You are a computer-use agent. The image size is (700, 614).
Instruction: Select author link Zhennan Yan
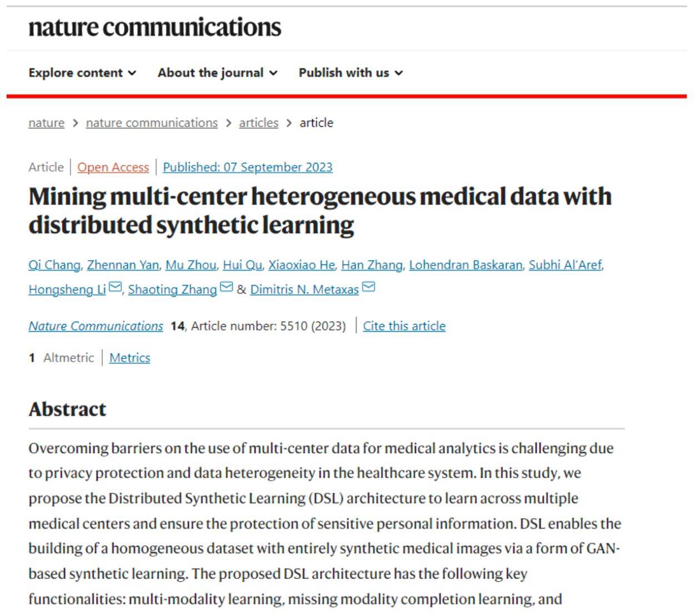point(123,265)
